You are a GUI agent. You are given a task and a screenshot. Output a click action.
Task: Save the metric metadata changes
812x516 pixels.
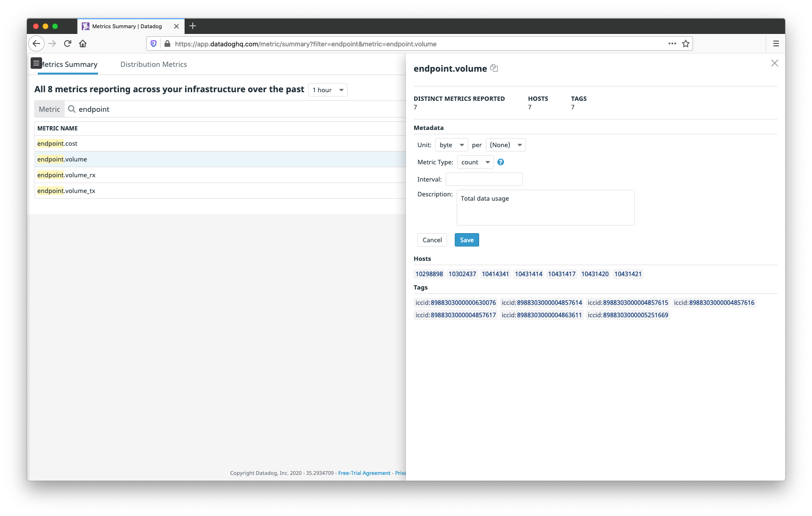pos(466,240)
